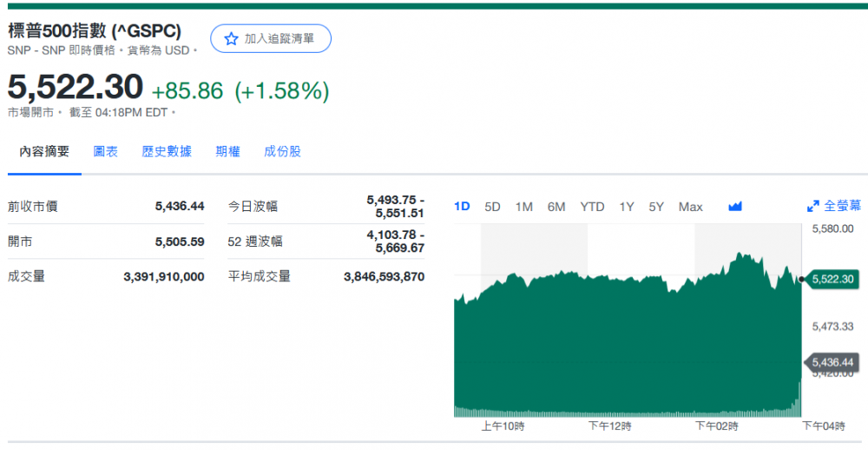Select the YTD chart range
This screenshot has height=450, width=868.
pos(592,207)
